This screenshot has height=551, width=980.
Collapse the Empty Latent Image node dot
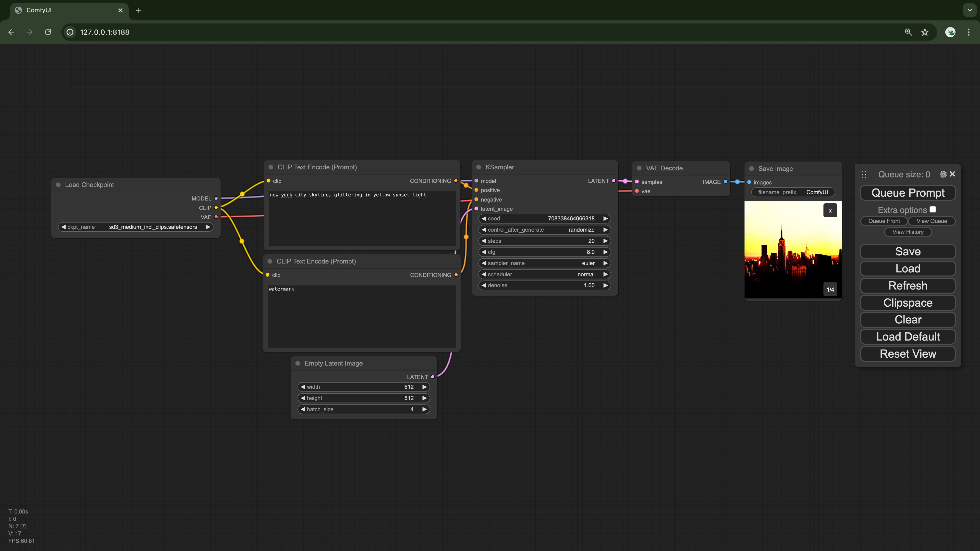point(298,363)
